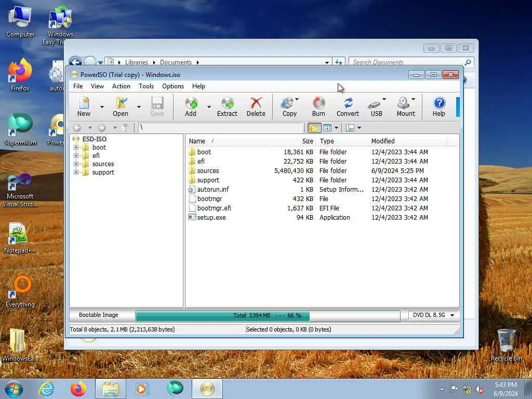Click the Copy disc toolbar icon
Screen dimensions: 532x399
(289, 107)
